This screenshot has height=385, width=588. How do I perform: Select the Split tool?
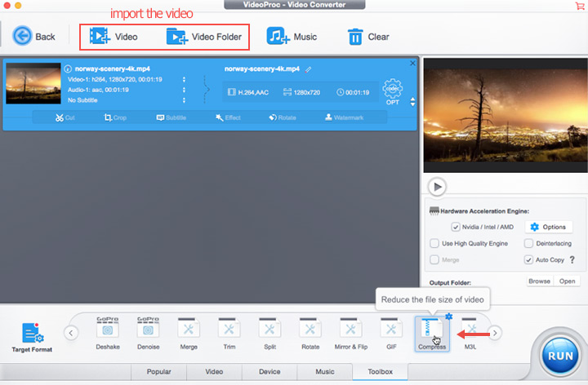pyautogui.click(x=269, y=329)
